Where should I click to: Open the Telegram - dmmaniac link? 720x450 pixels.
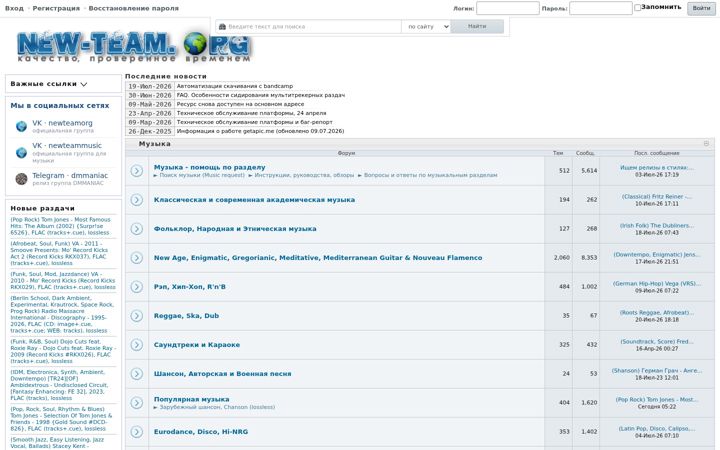[70, 175]
